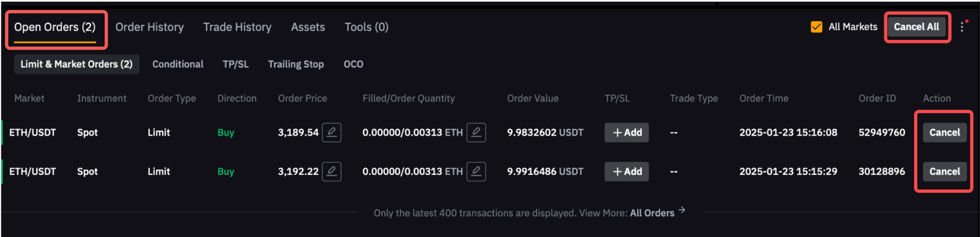Edit quantity for order 30128896
Image resolution: width=980 pixels, height=237 pixels.
pyautogui.click(x=476, y=172)
